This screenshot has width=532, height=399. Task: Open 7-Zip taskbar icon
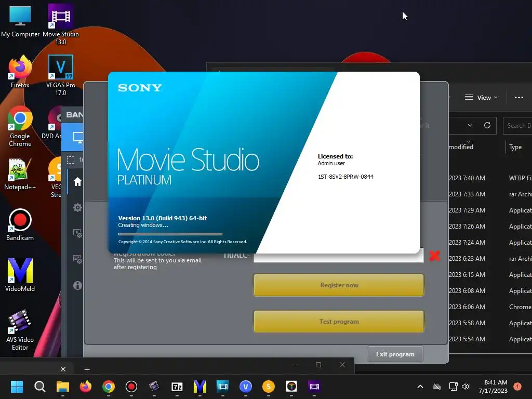pos(177,387)
